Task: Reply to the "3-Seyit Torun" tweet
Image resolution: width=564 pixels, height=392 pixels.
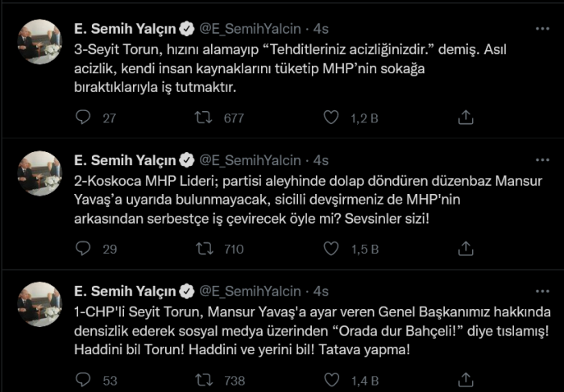Action: [83, 118]
